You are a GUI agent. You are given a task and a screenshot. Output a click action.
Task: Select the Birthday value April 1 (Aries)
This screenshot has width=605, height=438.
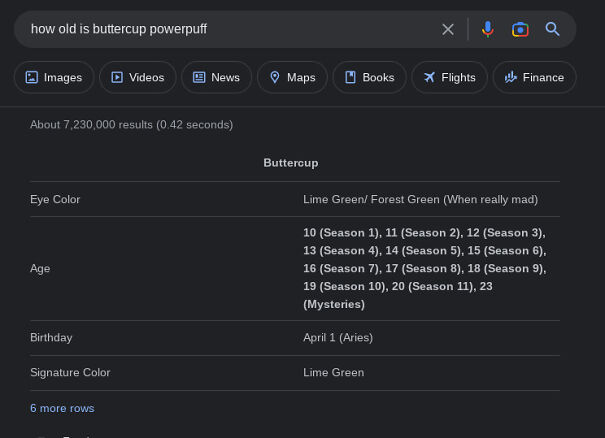point(338,337)
